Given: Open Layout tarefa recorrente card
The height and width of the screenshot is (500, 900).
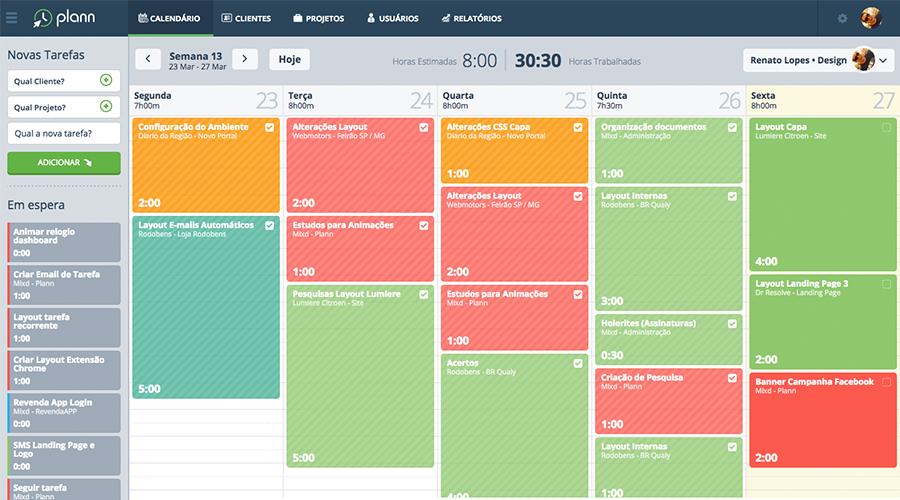Looking at the screenshot, I should pos(64,327).
